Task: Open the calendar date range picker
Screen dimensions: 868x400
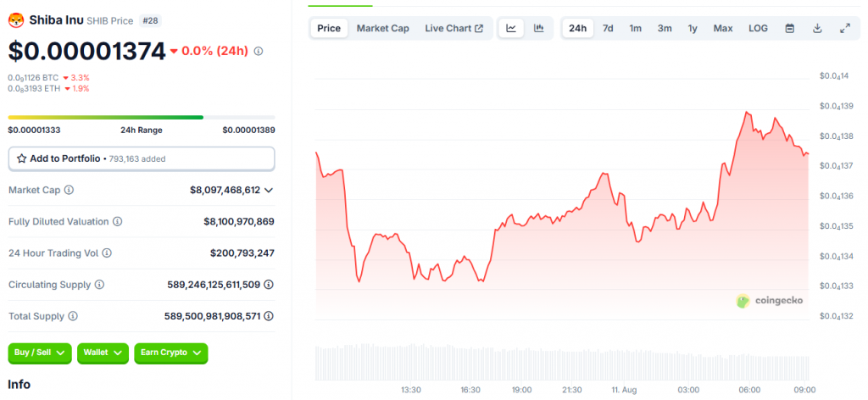Action: pyautogui.click(x=790, y=28)
